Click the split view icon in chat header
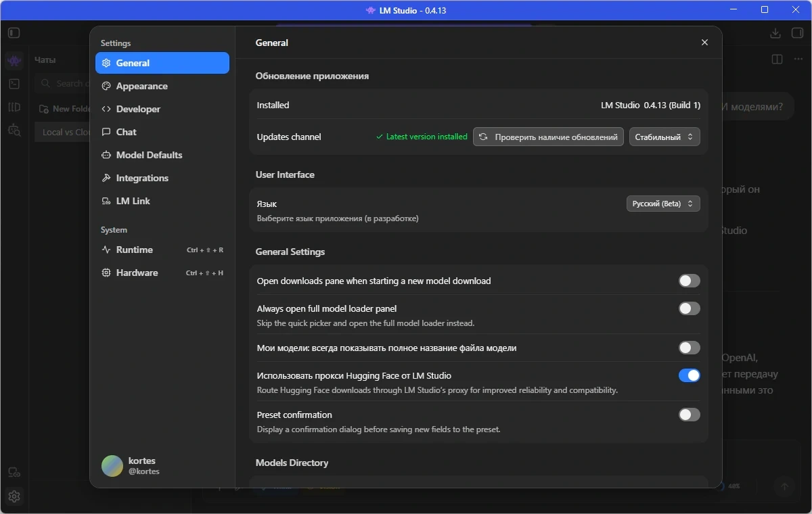The width and height of the screenshot is (812, 514). pyautogui.click(x=777, y=60)
